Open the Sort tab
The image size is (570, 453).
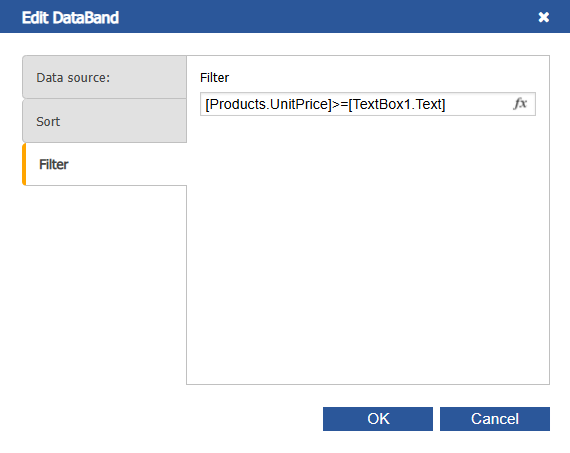105,121
